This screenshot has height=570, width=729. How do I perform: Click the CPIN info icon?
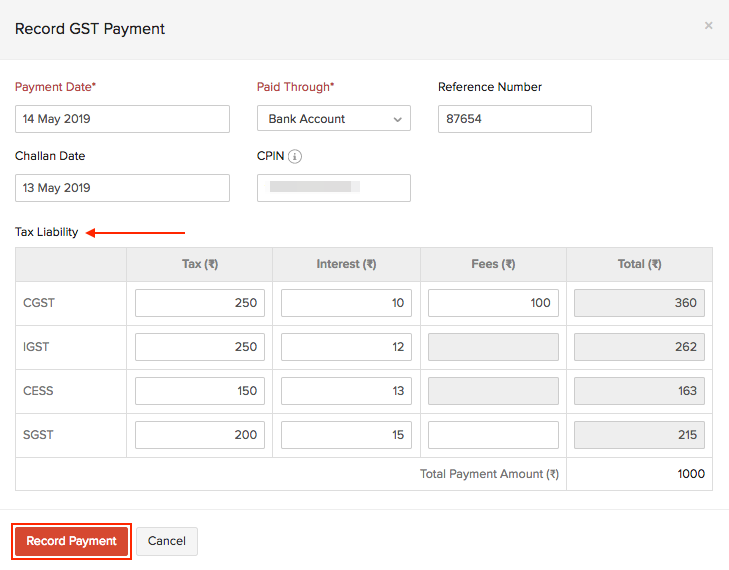(295, 157)
